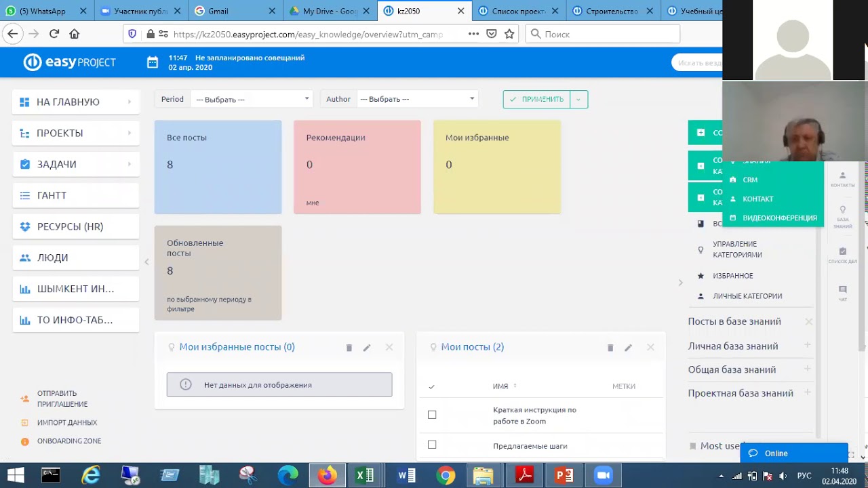Delete the 'Мои посты' module
868x488 pixels.
click(x=610, y=348)
